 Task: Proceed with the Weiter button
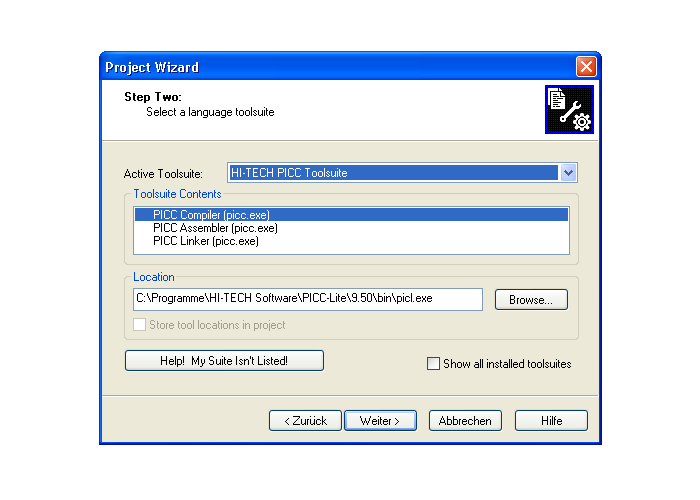click(x=380, y=421)
